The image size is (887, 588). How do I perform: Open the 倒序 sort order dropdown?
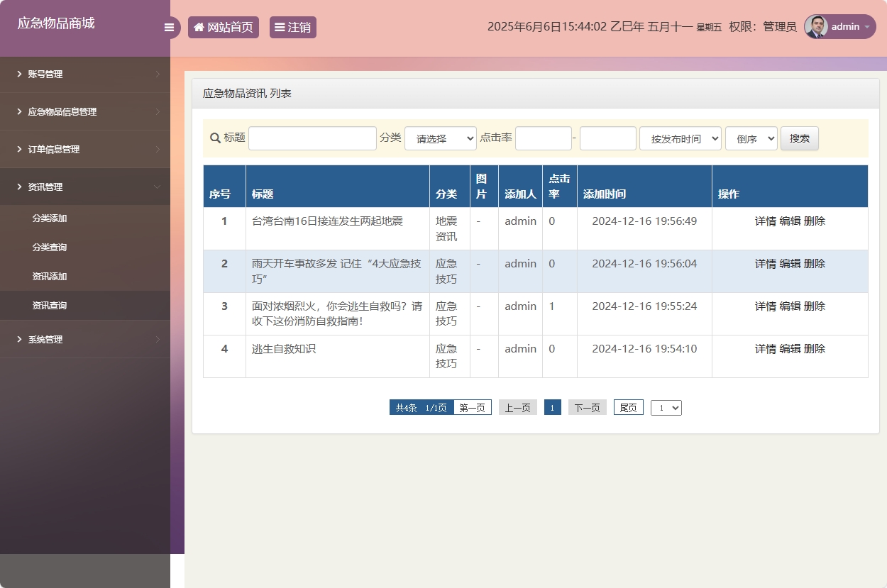[751, 138]
